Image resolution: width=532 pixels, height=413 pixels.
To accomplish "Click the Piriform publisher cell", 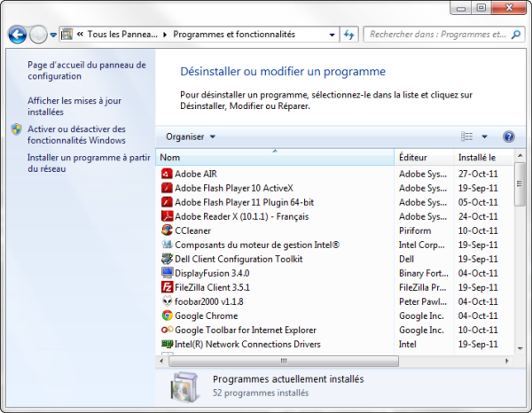I will click(415, 230).
